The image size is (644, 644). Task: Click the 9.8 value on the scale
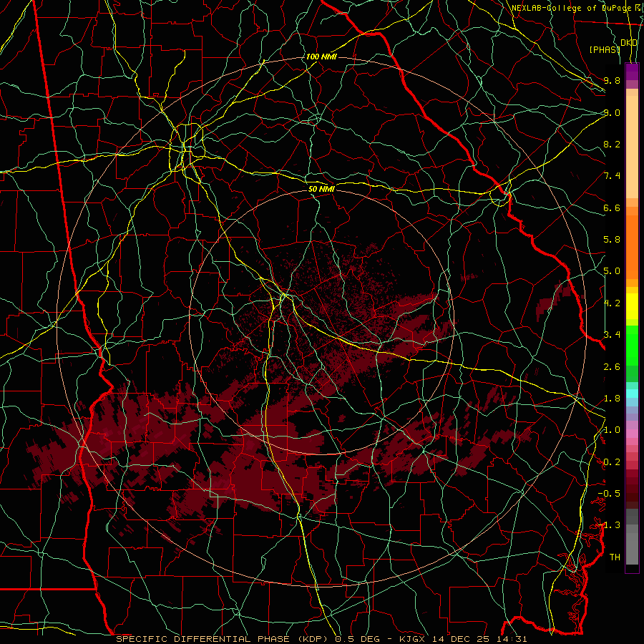click(x=612, y=81)
